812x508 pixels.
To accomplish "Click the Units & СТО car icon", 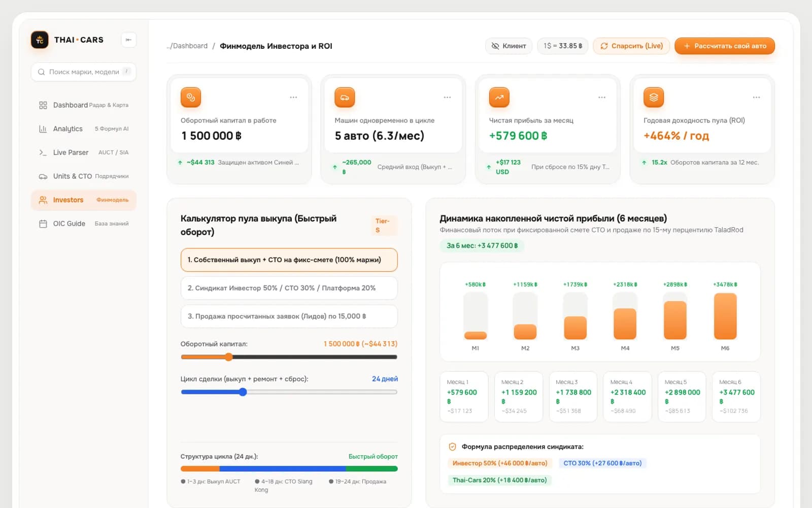I will click(x=43, y=176).
